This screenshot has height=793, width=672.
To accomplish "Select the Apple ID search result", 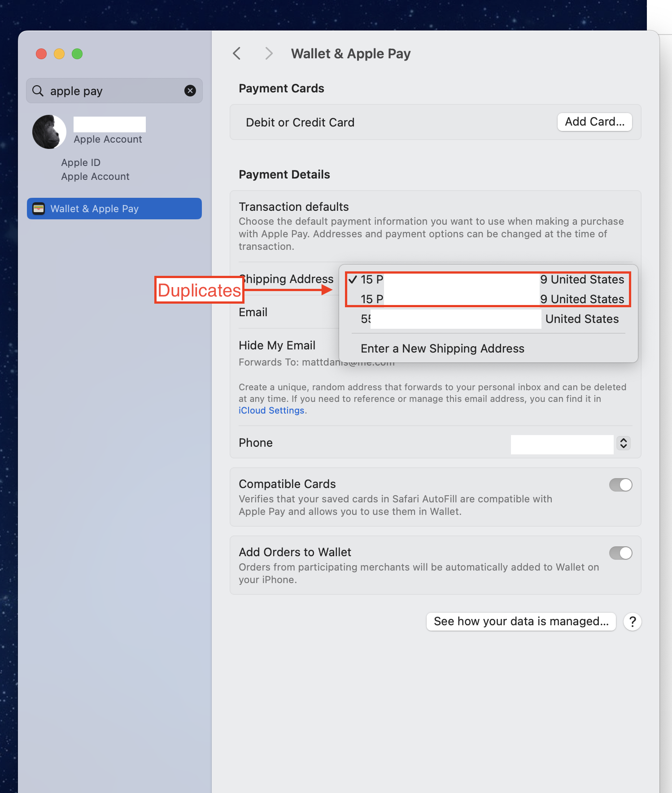I will [81, 162].
